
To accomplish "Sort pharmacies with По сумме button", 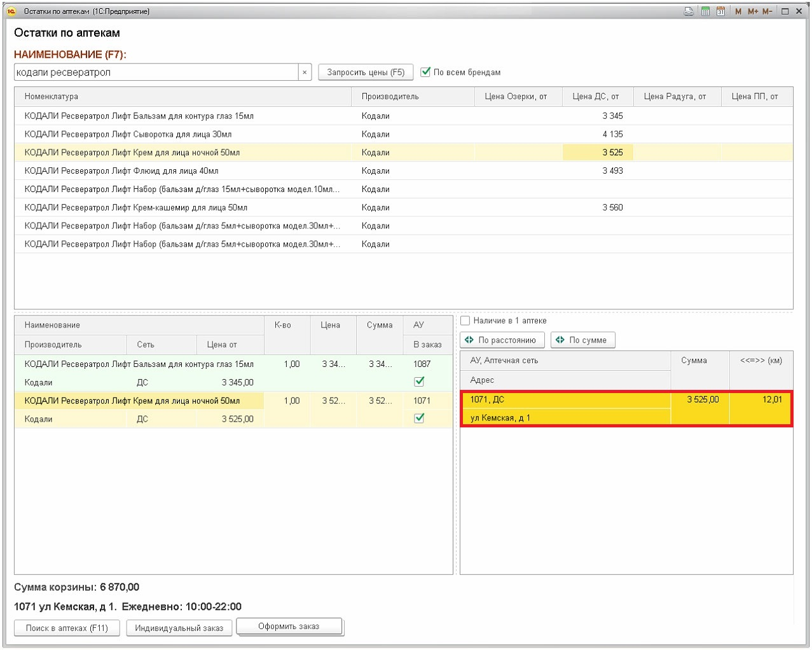I will (x=582, y=340).
